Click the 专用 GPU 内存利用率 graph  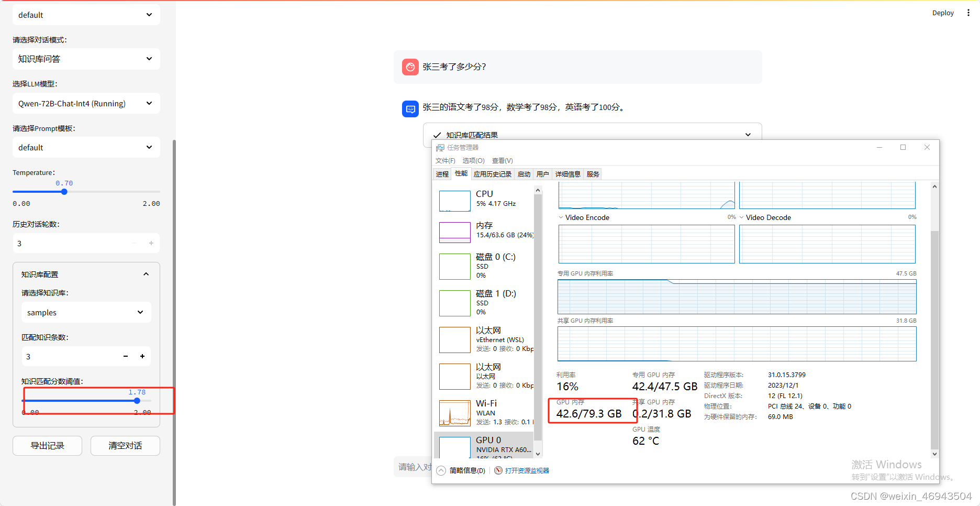pos(737,296)
